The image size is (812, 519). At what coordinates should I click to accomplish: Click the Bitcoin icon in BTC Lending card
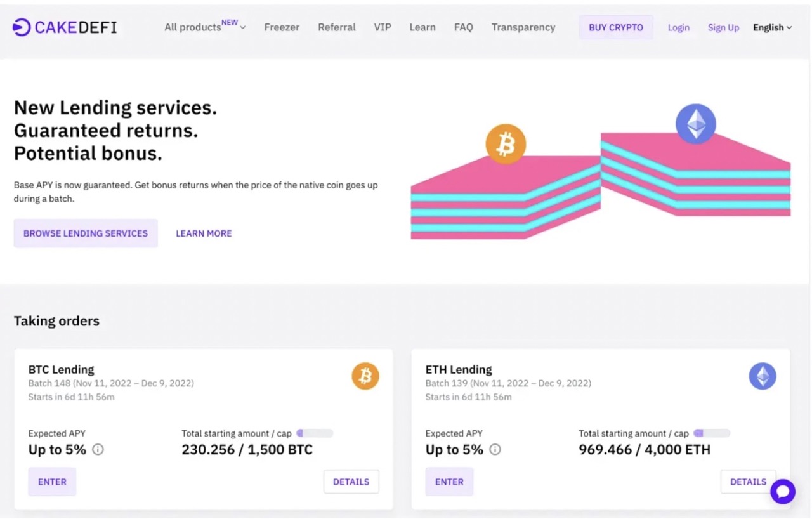point(365,376)
